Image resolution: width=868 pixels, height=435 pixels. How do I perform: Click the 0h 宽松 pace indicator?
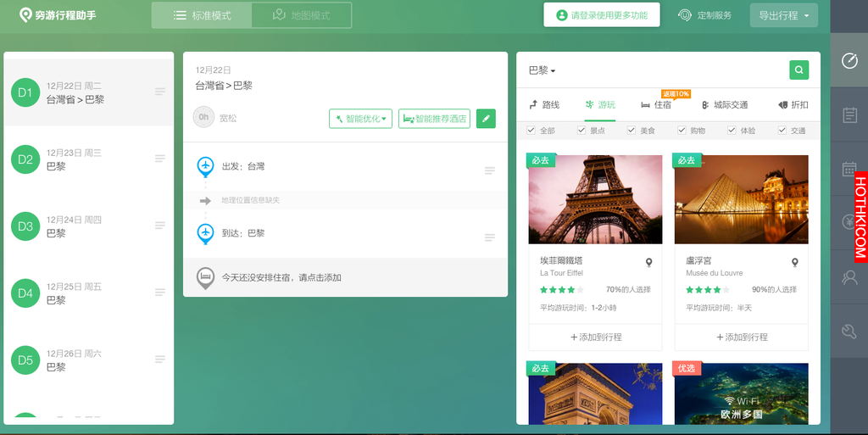214,117
